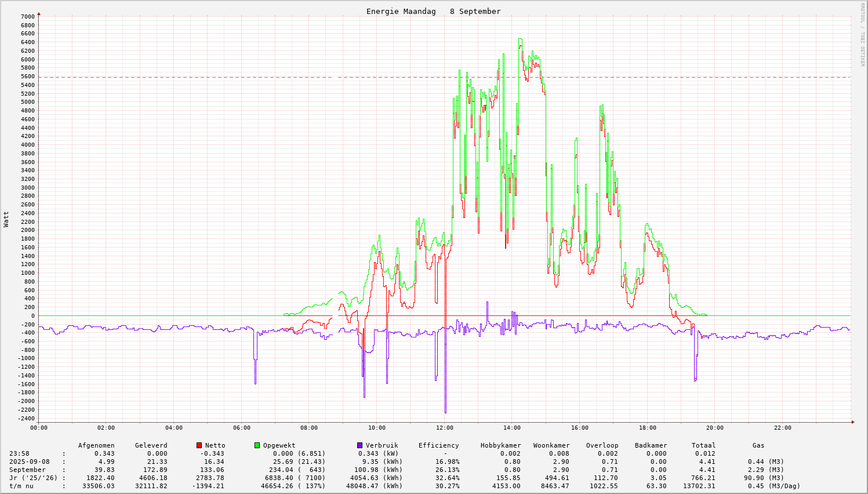
Task: Click the chart title 'Energie Maandag 8 September'
Action: point(433,12)
